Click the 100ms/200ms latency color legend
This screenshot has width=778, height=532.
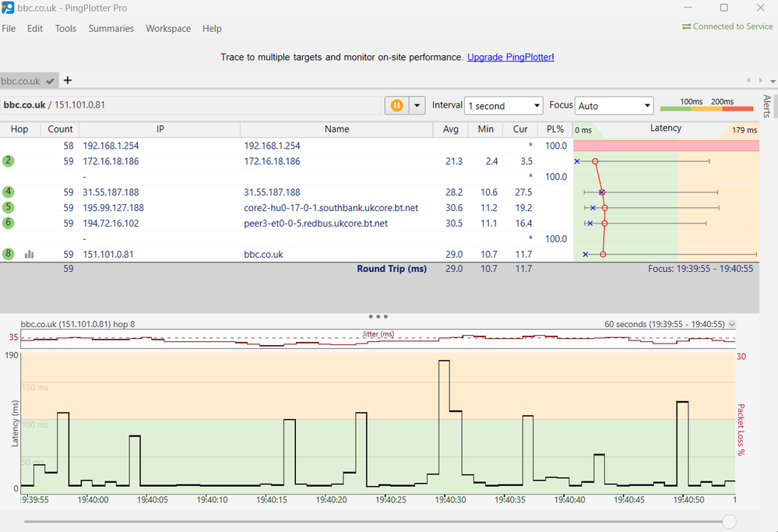(706, 105)
